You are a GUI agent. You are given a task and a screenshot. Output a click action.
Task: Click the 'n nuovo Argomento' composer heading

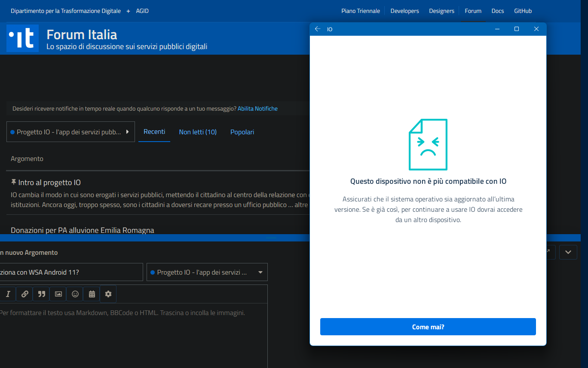(29, 253)
